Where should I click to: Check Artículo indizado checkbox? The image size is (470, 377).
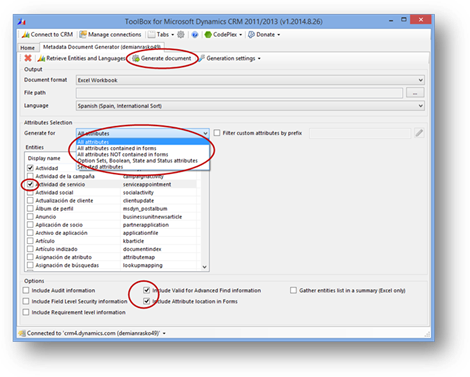point(30,249)
